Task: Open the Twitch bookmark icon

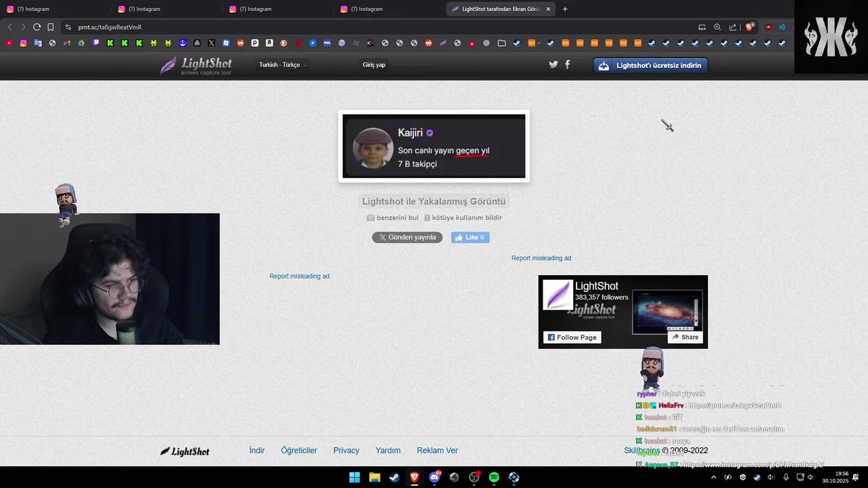Action: point(96,43)
